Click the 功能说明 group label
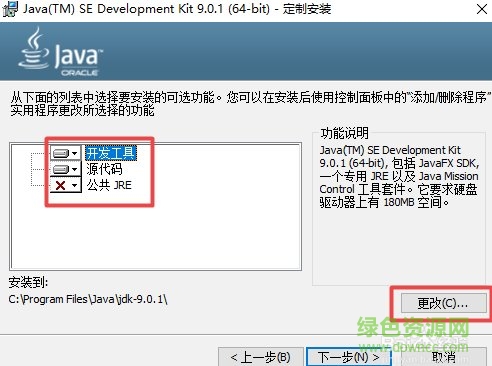 345,133
